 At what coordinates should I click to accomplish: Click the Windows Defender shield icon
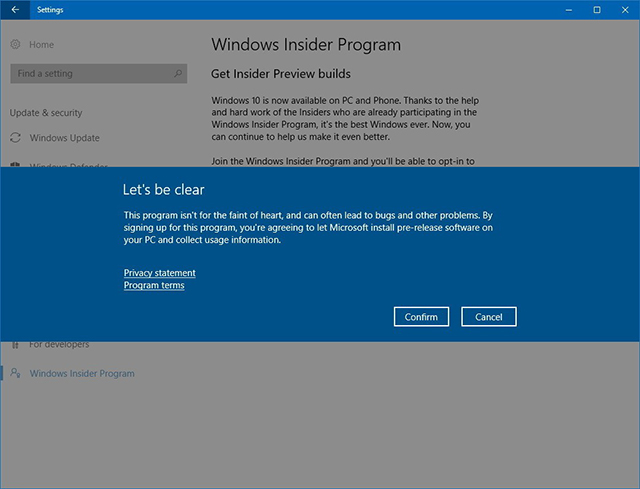click(x=16, y=166)
